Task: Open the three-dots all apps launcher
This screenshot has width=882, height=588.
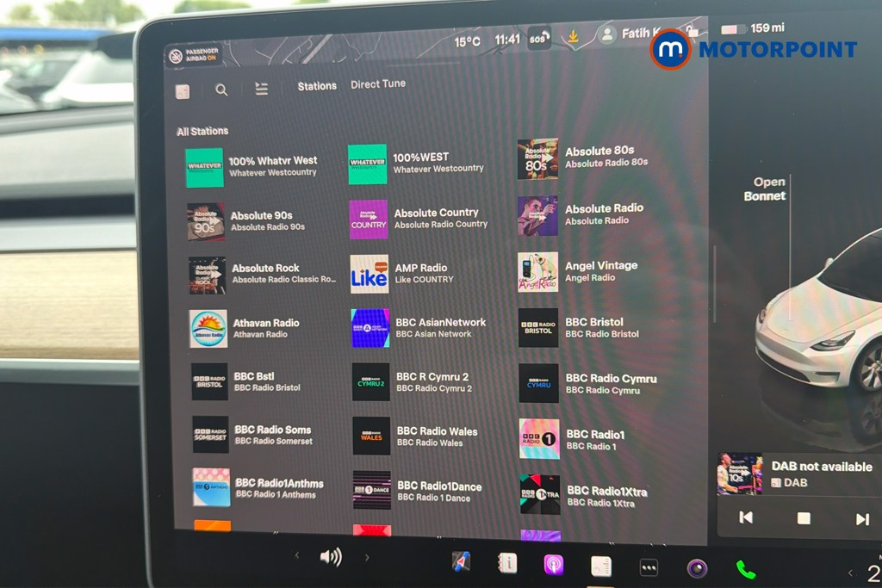Action: pos(649,567)
